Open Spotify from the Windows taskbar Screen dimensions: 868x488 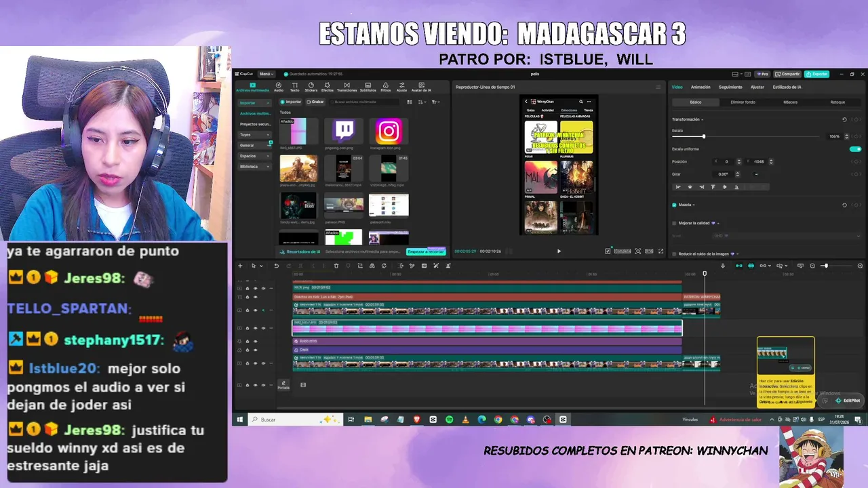pos(450,420)
